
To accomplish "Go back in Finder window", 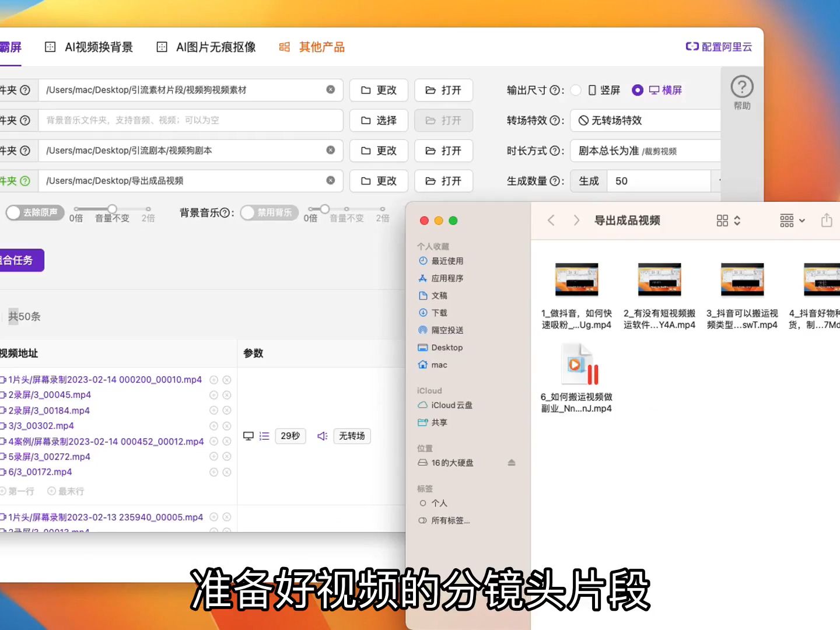I will point(551,220).
